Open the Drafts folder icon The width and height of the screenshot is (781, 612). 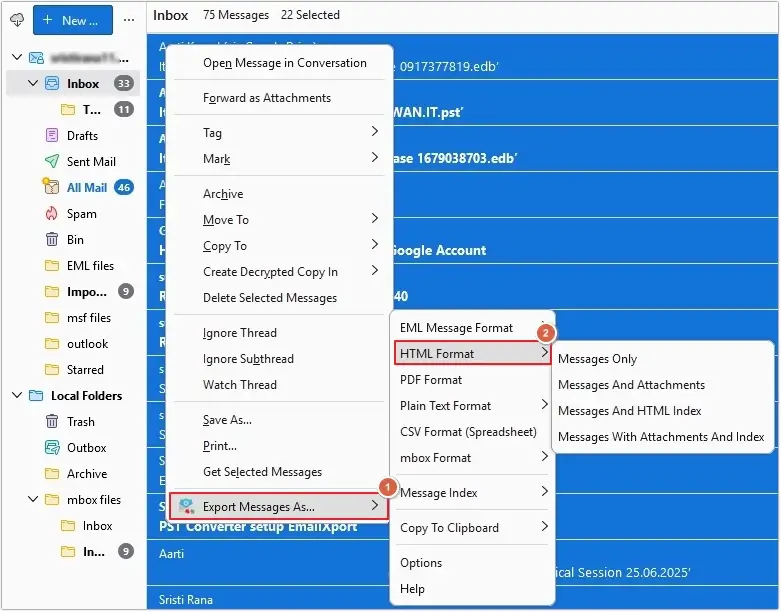(x=52, y=135)
